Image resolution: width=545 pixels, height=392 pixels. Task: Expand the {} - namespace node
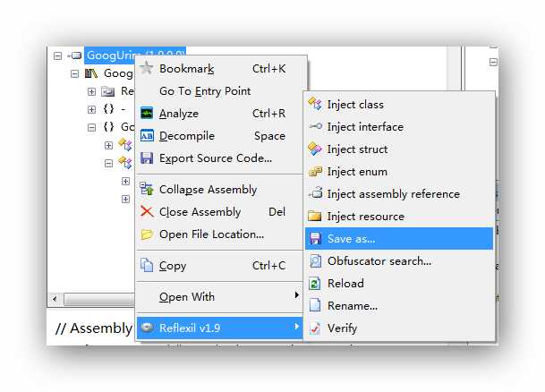point(91,109)
